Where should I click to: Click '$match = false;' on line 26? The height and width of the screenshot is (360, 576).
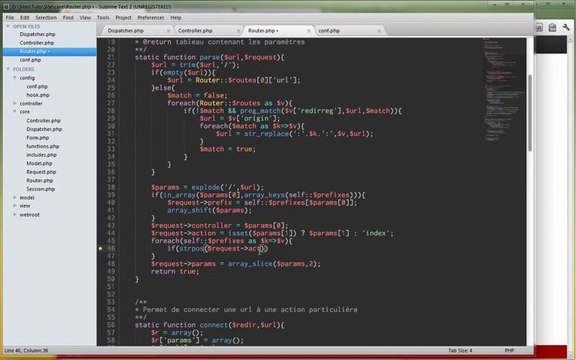point(197,96)
